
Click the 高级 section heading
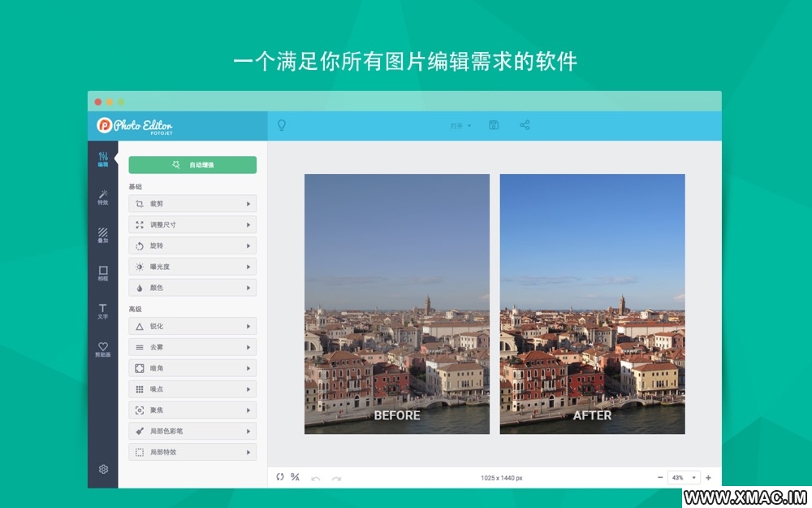(x=135, y=309)
